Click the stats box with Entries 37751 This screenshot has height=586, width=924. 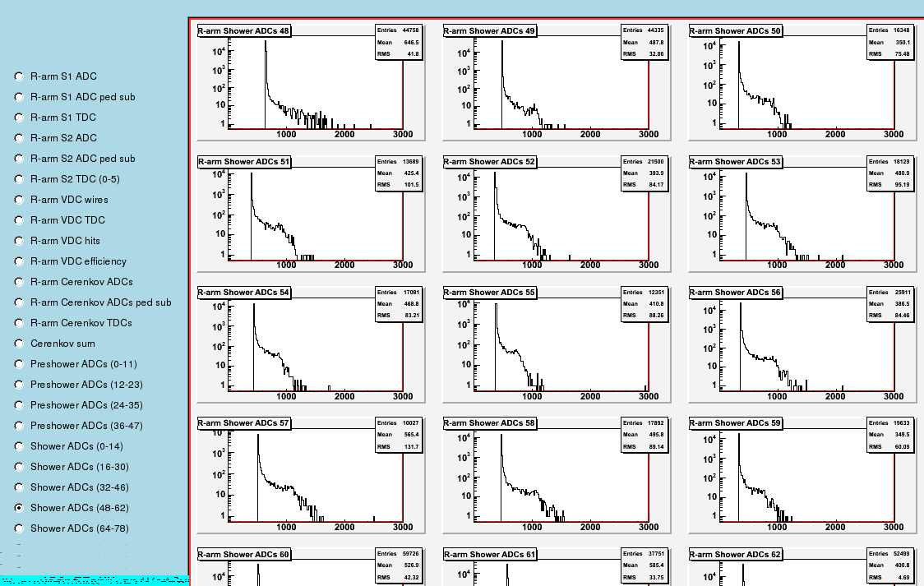(x=644, y=565)
